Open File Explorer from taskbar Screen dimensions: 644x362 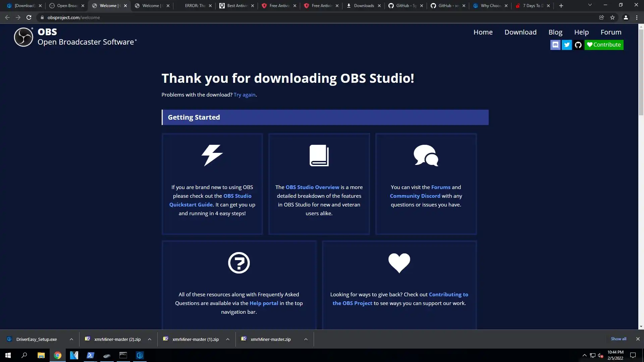click(41, 355)
